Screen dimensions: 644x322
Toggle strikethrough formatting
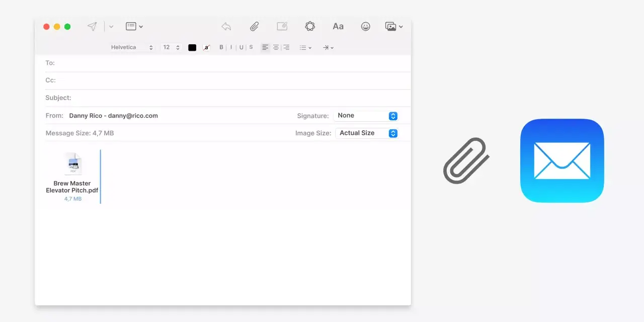[251, 47]
